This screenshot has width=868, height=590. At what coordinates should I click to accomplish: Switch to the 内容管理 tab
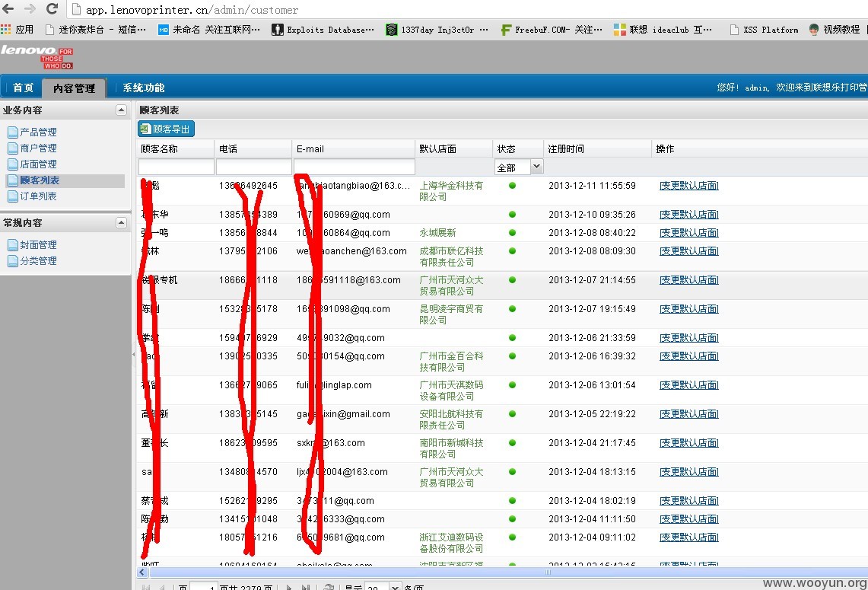click(x=75, y=88)
